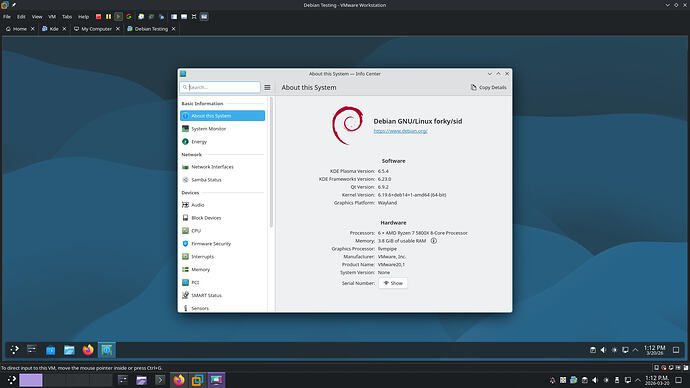Click the highlighted unity/console view toolbar icon
Image resolution: width=690 pixels, height=388 pixels.
[x=204, y=17]
